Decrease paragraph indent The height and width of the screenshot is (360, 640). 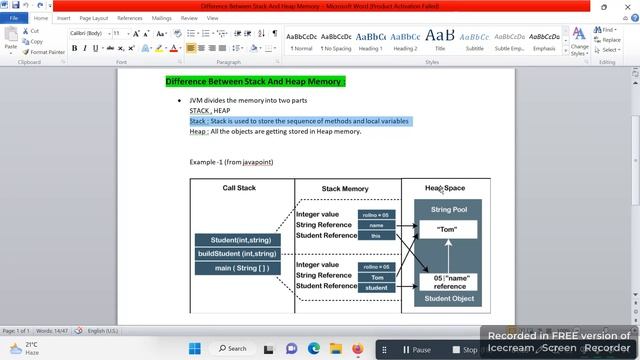[x=238, y=33]
